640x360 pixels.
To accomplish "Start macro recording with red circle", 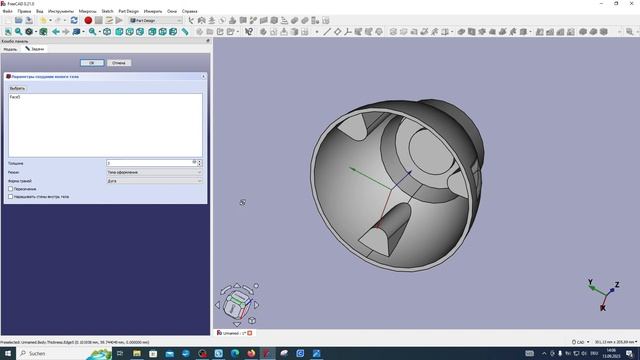I will click(88, 20).
